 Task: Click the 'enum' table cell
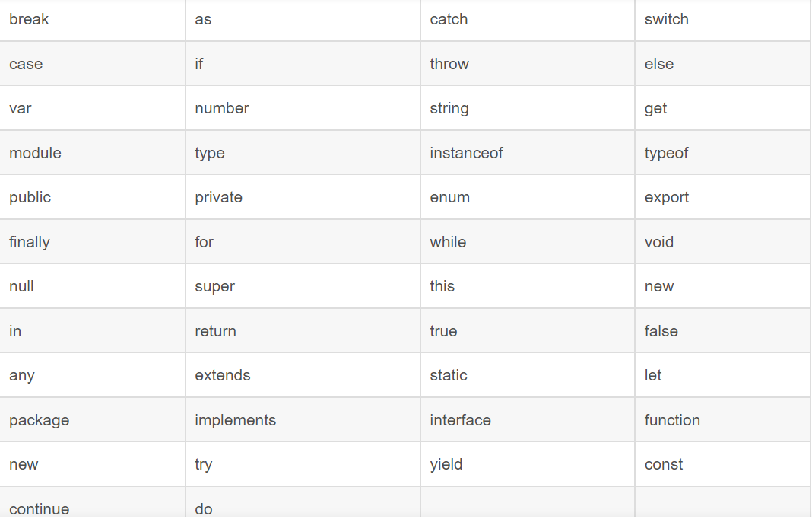pyautogui.click(x=449, y=198)
